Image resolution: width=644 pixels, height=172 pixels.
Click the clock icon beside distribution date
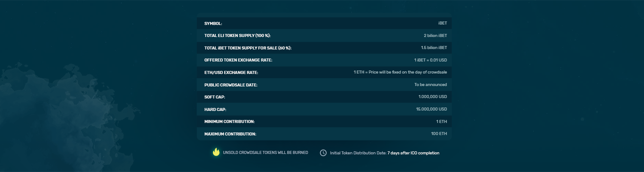coord(323,153)
